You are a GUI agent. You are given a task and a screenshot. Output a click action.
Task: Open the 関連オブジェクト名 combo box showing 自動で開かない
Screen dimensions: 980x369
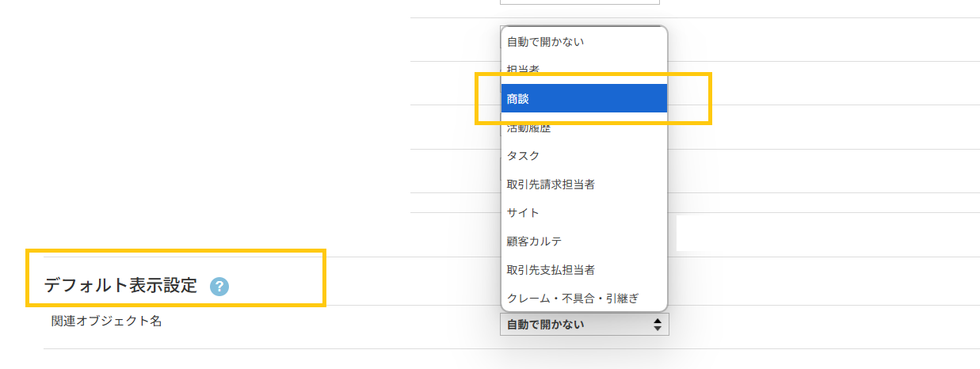tap(585, 324)
